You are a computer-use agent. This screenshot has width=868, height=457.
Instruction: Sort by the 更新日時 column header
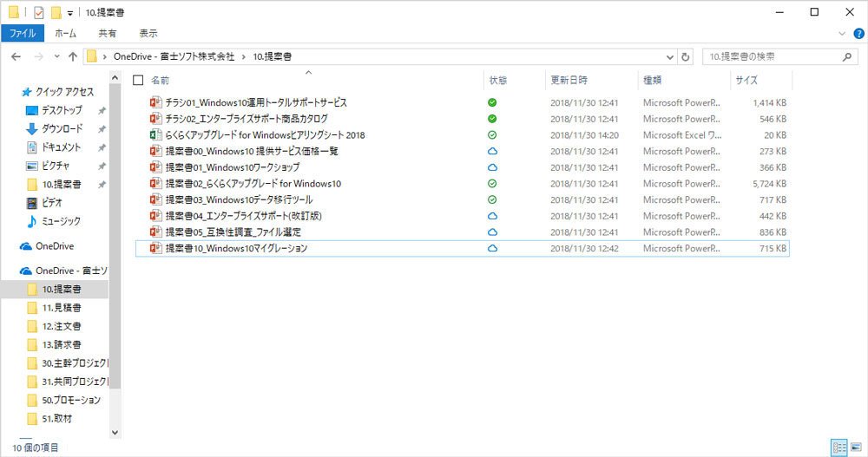click(x=569, y=81)
